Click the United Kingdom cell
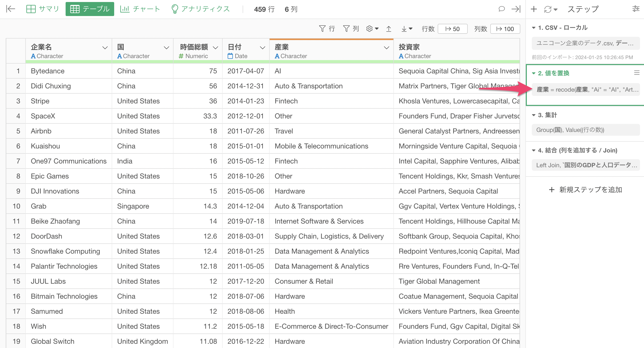 click(142, 341)
